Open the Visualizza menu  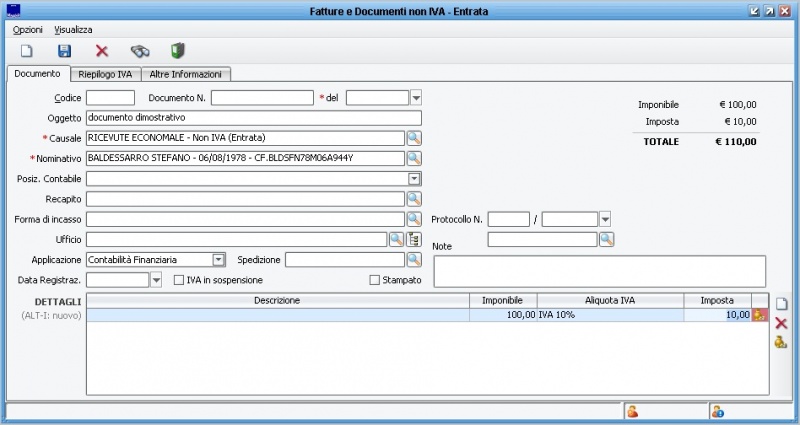[x=73, y=30]
